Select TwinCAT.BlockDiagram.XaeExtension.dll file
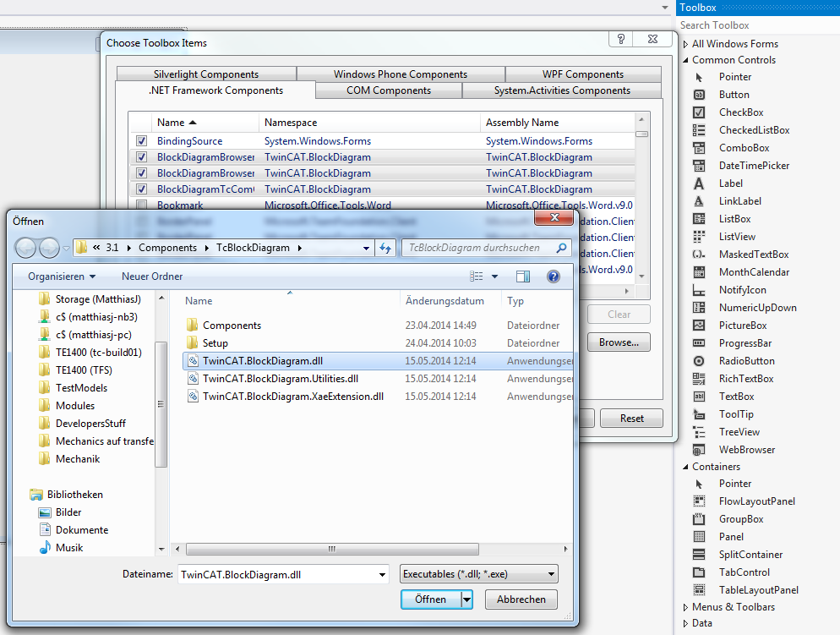 pos(293,397)
